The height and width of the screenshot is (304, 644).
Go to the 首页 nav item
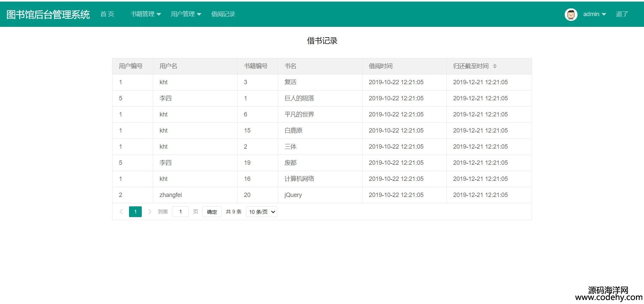(x=107, y=14)
